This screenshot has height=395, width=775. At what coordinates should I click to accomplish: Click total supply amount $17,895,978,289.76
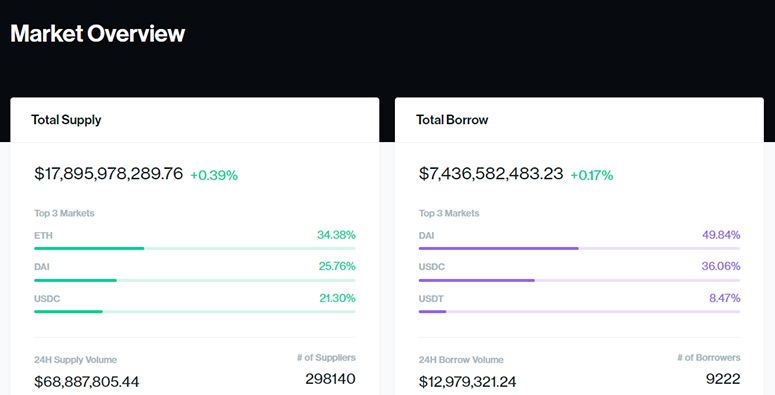coord(108,174)
